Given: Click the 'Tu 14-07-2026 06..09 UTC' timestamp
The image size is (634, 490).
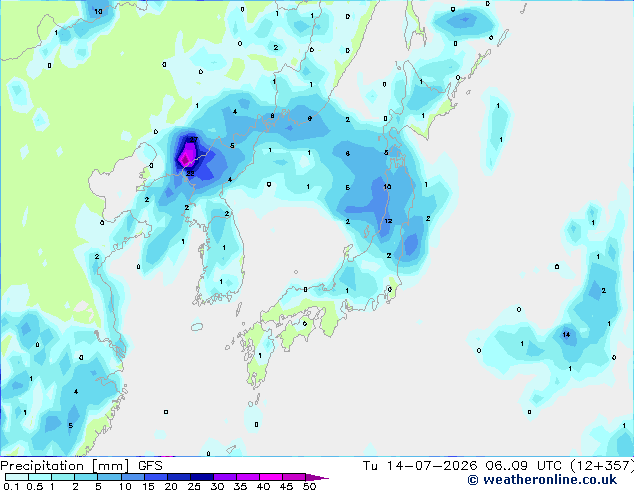Looking at the screenshot, I should tap(463, 466).
